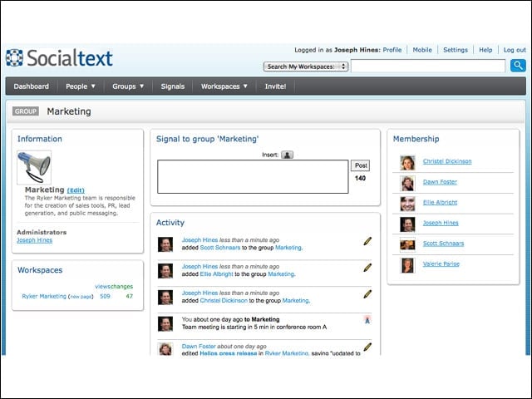Click Edit next to Marketing

click(76, 190)
